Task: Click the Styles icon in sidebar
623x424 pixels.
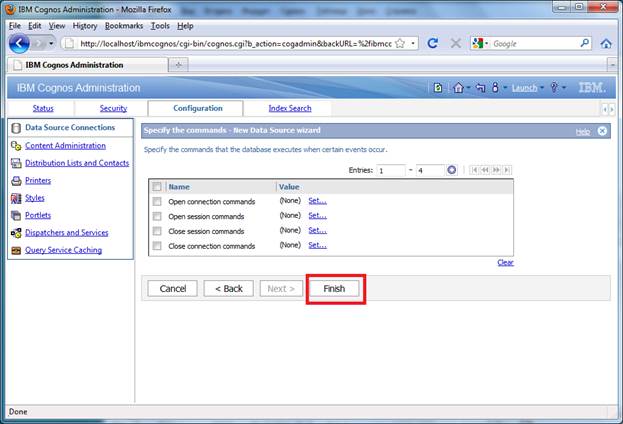Action: [16, 198]
